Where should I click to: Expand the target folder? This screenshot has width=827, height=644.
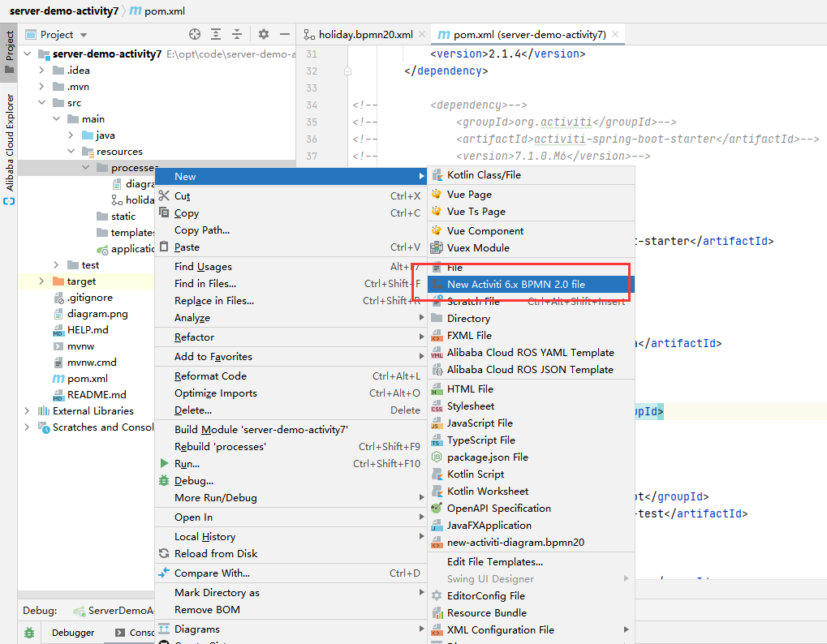(41, 281)
